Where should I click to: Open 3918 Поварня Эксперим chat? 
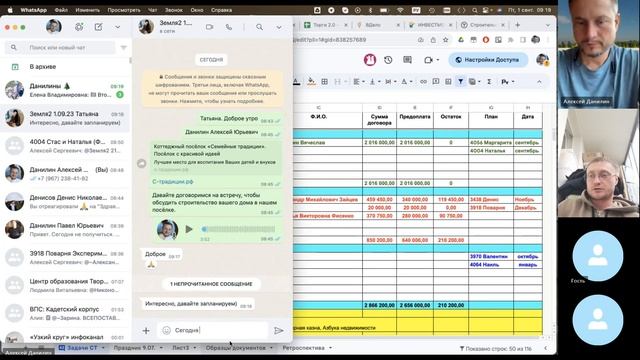[x=65, y=257]
